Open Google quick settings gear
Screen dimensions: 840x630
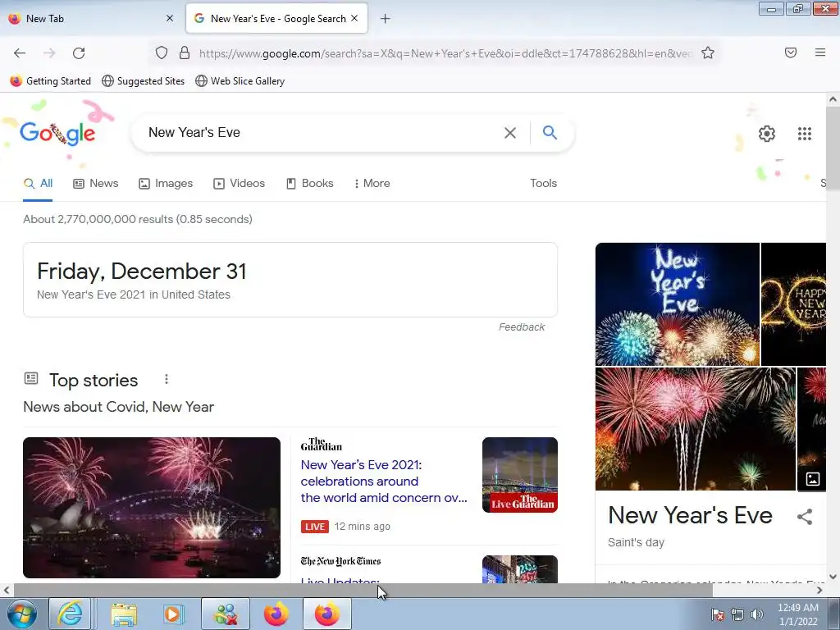(x=767, y=134)
